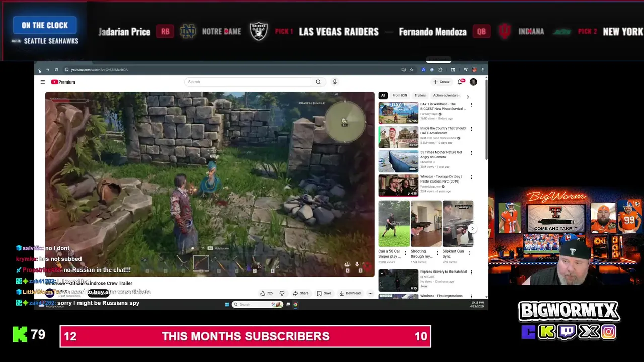
Task: Open the Slipknot Gun Sync Short thumbnail
Action: point(458,224)
